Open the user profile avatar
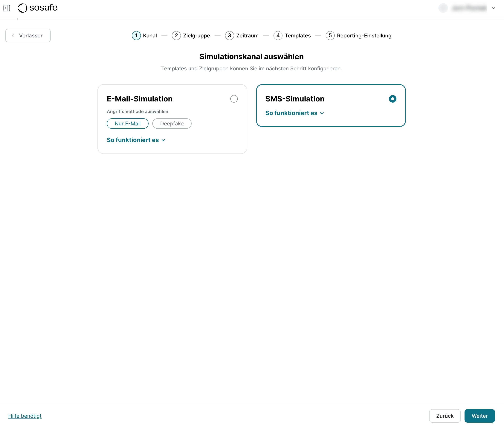Screen dimensions: 504x426 (443, 8)
